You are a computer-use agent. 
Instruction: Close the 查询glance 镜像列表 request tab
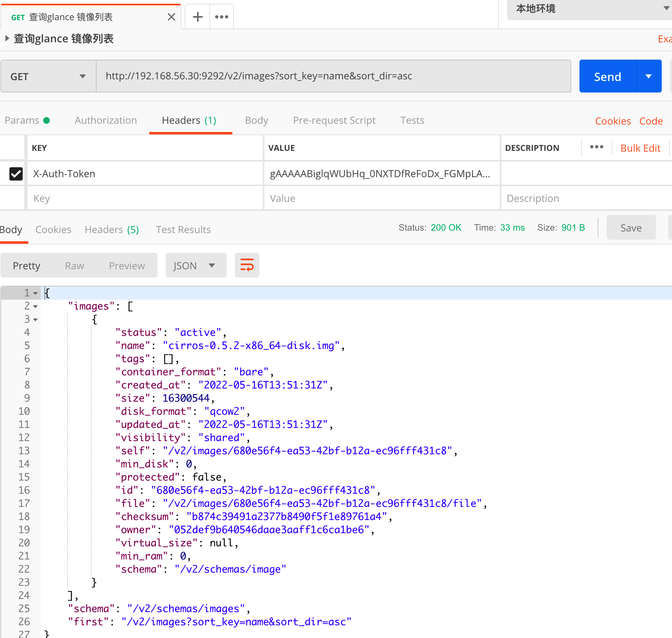coord(171,17)
